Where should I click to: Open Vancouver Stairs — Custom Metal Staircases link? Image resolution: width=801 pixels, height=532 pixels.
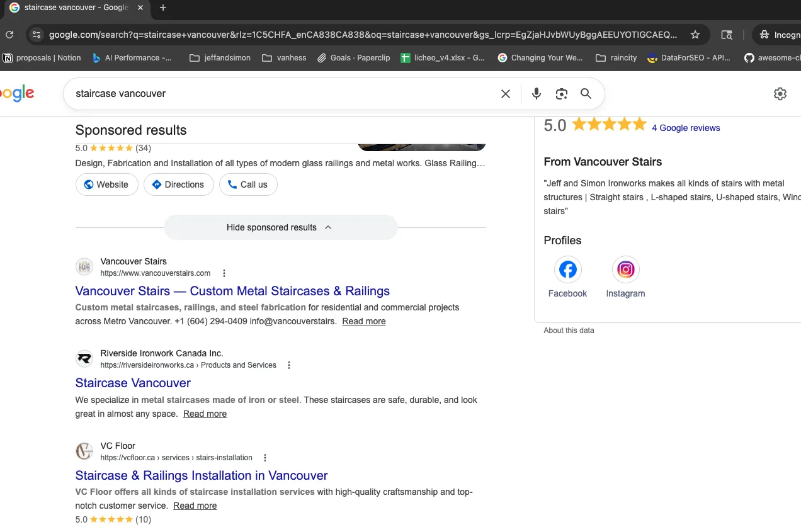[232, 291]
